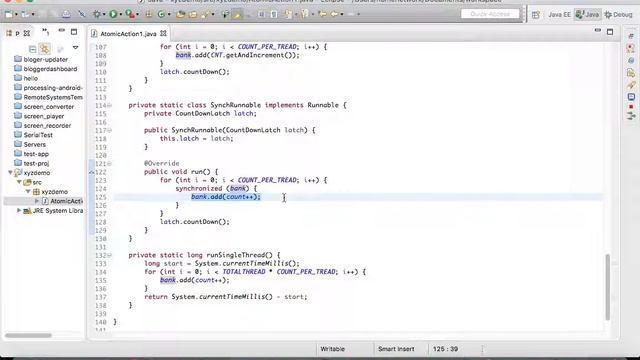This screenshot has height=360, width=640.
Task: Expand the AtomicAction file node
Action: [37, 201]
